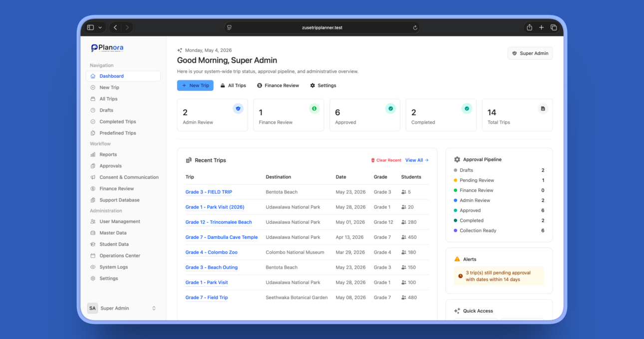This screenshot has width=644, height=339.
Task: Click the Safari sidebar toggle icon
Action: [x=90, y=27]
